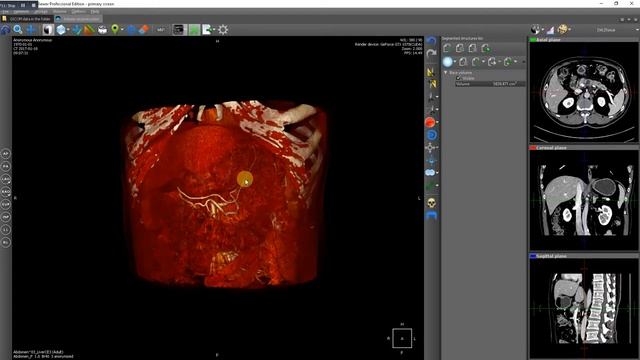640x360 pixels.
Task: Click the Sagittal plane CT view
Action: tap(584, 309)
